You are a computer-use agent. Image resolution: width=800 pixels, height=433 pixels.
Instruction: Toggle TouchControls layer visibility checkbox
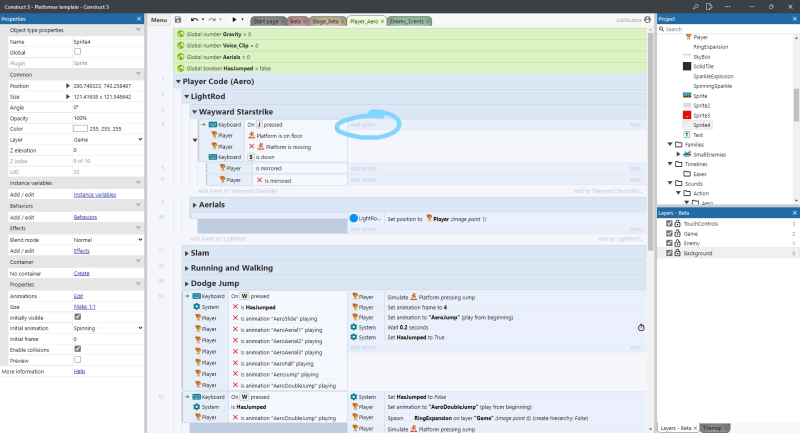click(669, 223)
